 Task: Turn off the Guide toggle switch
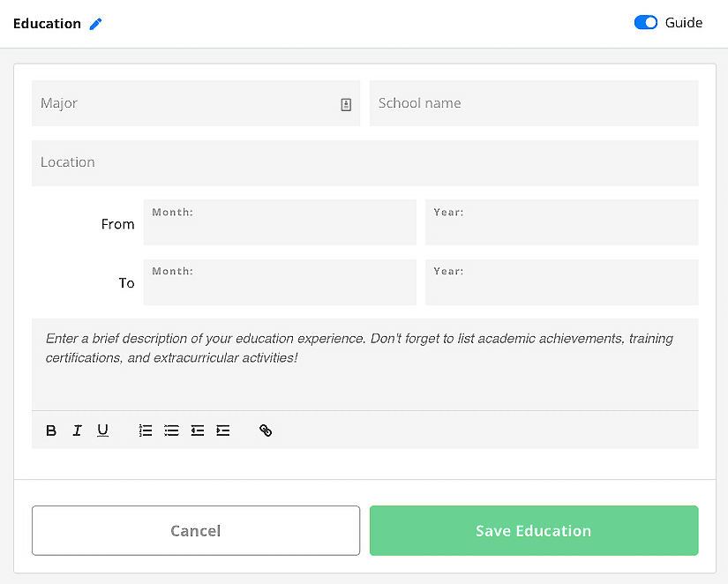coord(646,23)
